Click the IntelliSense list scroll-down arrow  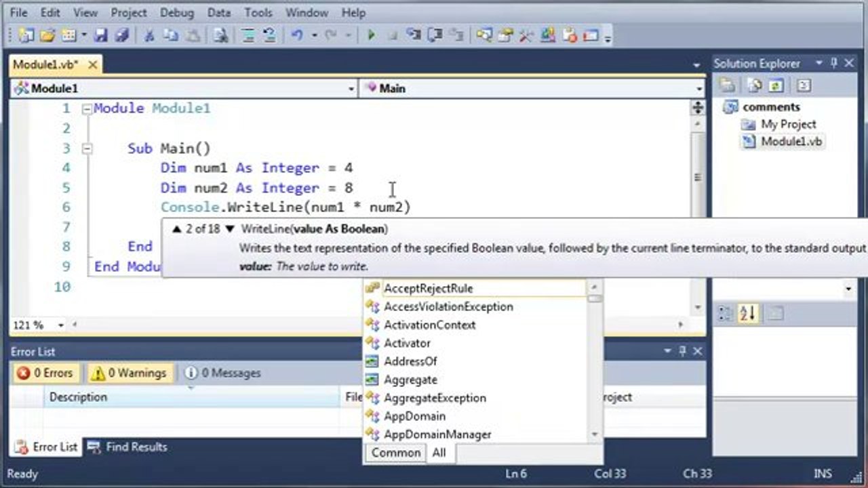595,434
